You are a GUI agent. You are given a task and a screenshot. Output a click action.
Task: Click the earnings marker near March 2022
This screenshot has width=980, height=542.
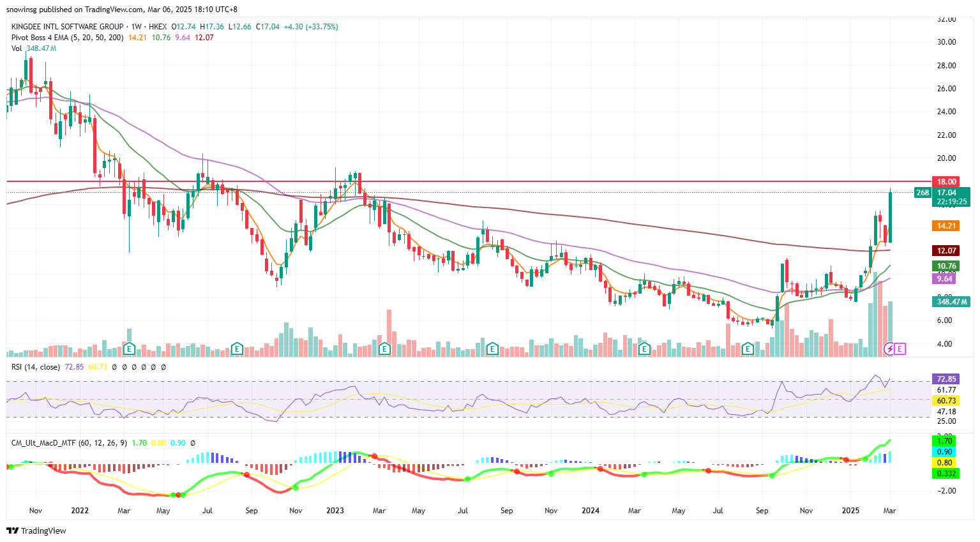point(129,349)
